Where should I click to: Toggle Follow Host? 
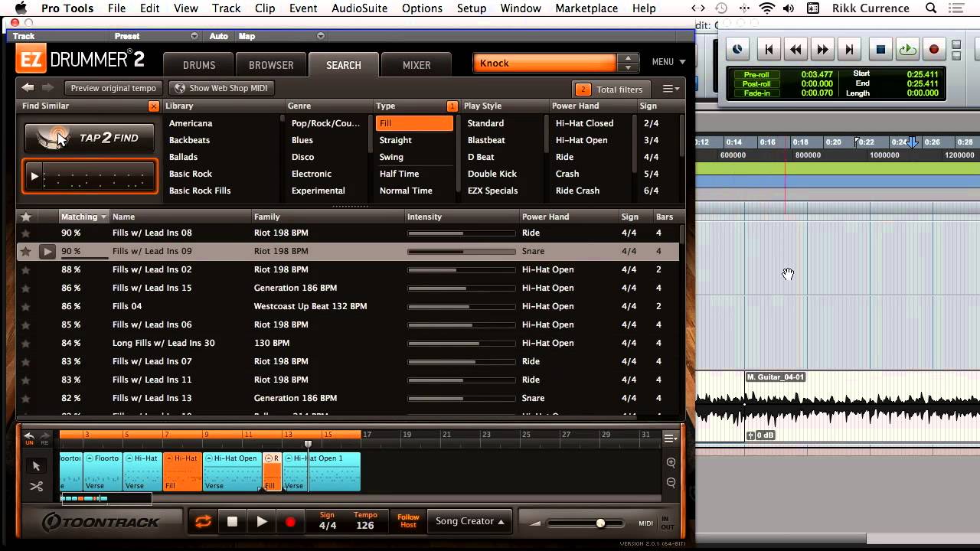coord(408,521)
